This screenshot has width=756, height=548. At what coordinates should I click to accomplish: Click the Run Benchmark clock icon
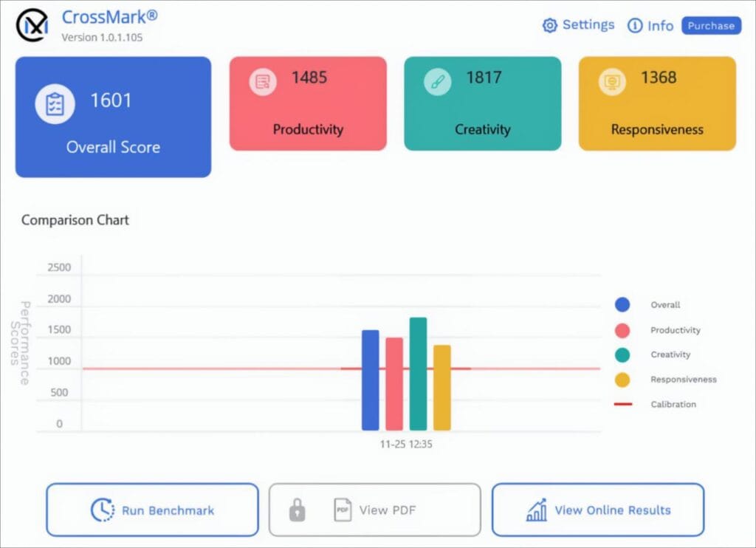click(103, 510)
